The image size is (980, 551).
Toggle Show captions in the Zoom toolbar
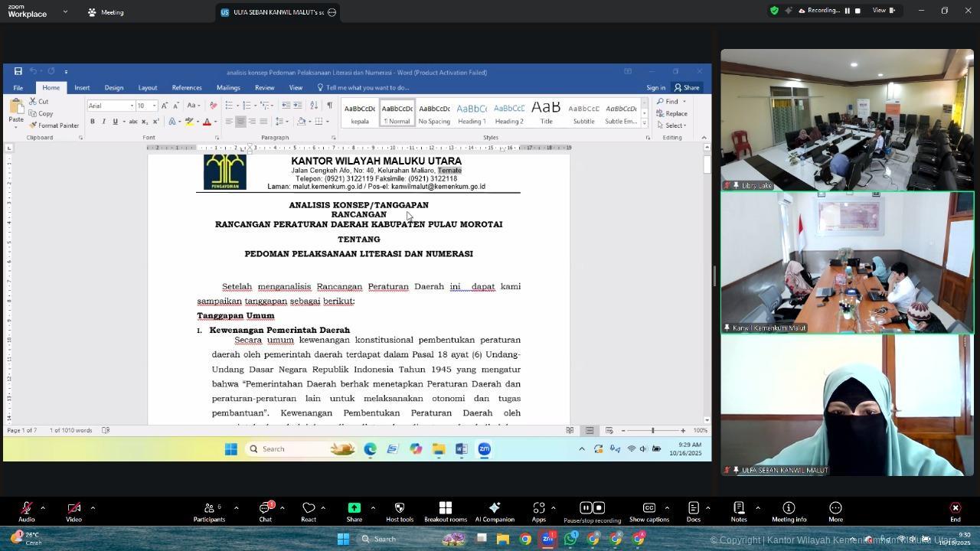pyautogui.click(x=648, y=509)
